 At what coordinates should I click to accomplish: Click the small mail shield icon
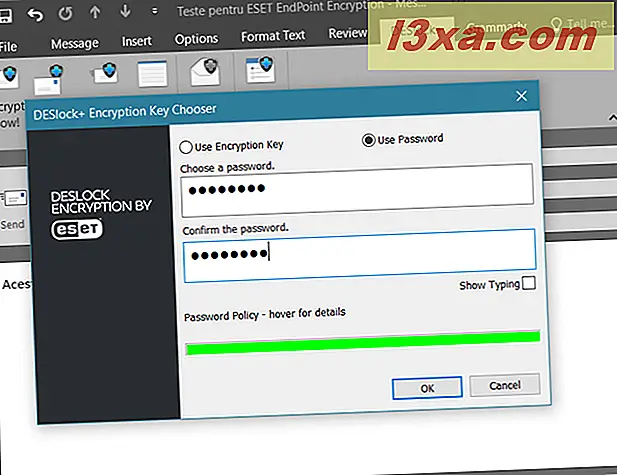click(105, 74)
